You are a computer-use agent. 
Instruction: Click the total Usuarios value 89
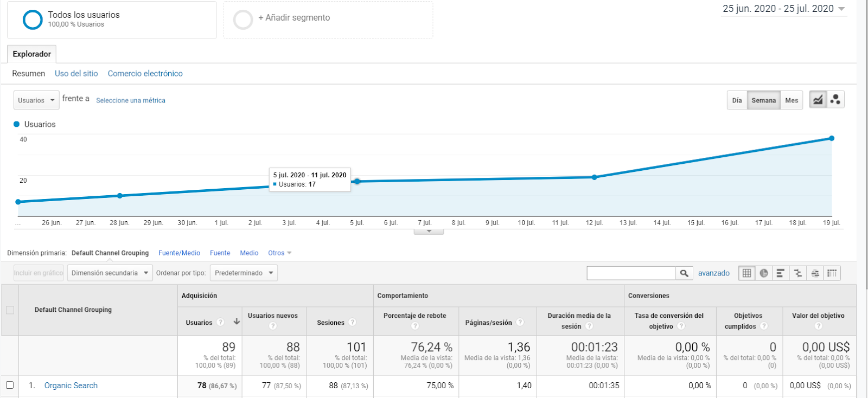(228, 347)
